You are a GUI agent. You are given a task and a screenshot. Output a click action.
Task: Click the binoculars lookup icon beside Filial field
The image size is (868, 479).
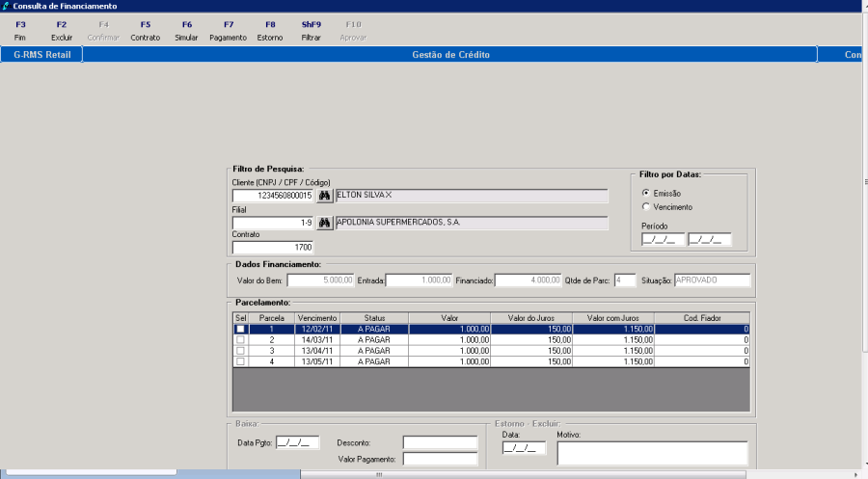point(324,223)
